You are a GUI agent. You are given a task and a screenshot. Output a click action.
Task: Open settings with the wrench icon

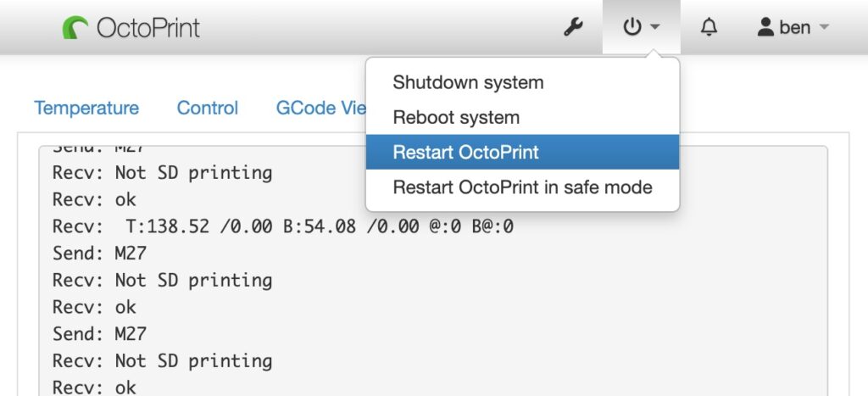573,28
